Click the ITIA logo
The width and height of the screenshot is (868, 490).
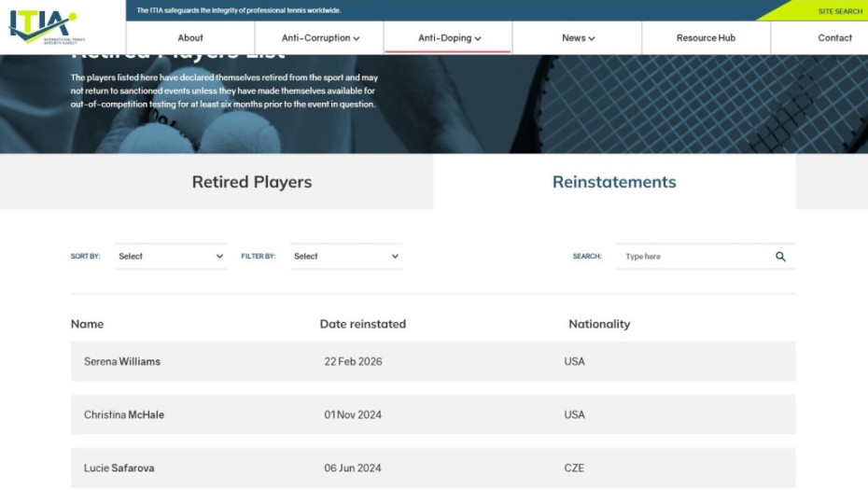pyautogui.click(x=43, y=26)
